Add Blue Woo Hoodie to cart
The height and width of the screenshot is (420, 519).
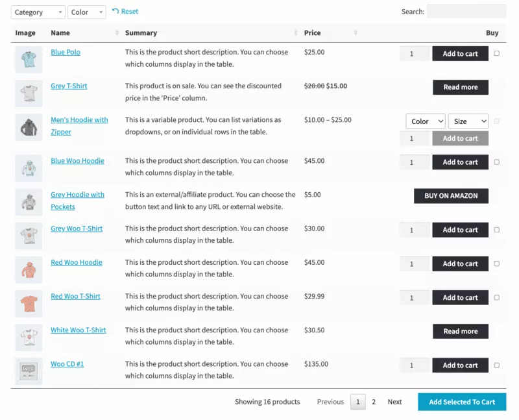pyautogui.click(x=461, y=162)
